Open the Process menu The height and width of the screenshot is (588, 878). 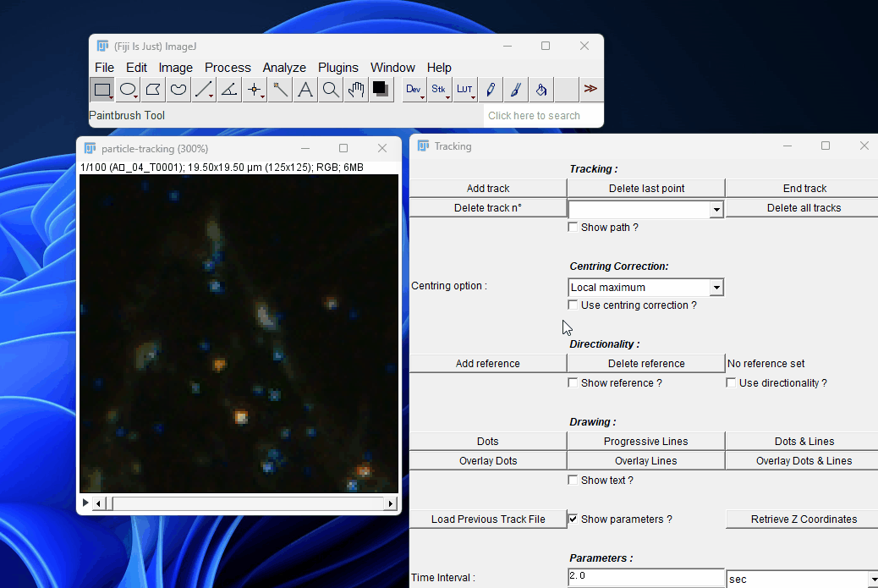[228, 68]
